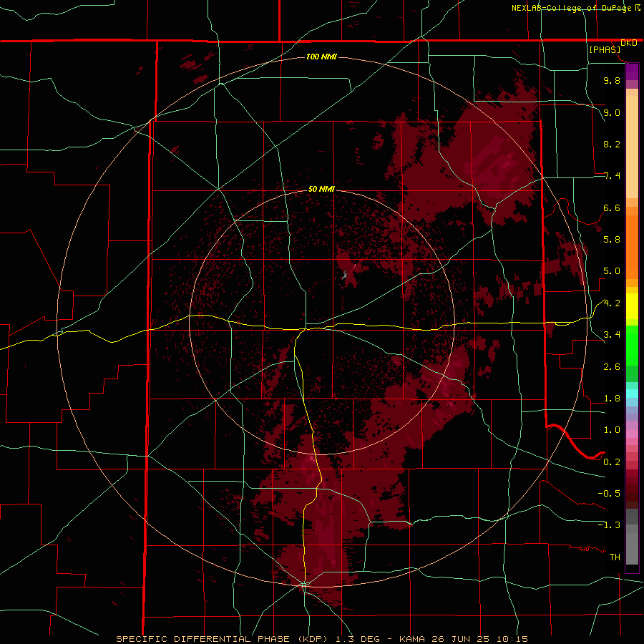Click the 50 NMI range ring label
Viewport: 644px width, 644px height.
[321, 189]
